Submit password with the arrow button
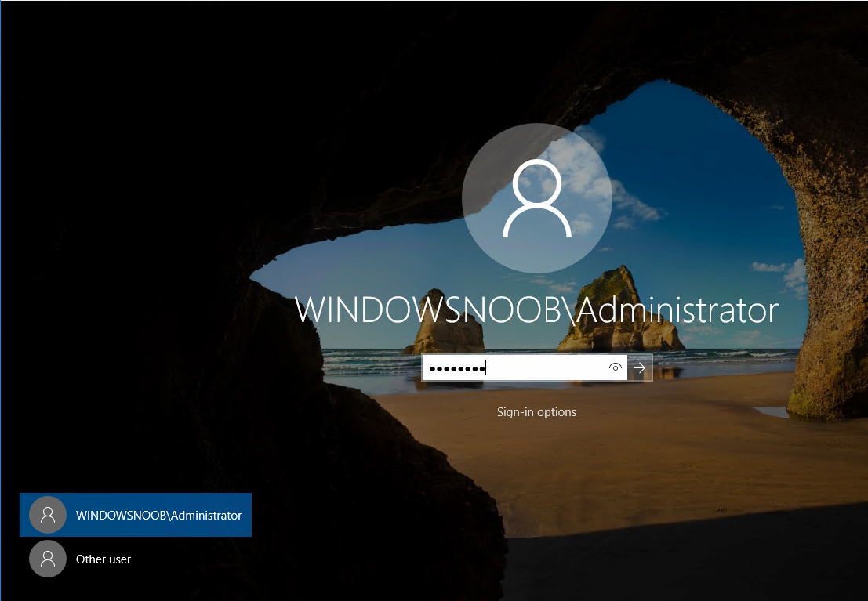Image resolution: width=868 pixels, height=601 pixels. pyautogui.click(x=640, y=367)
